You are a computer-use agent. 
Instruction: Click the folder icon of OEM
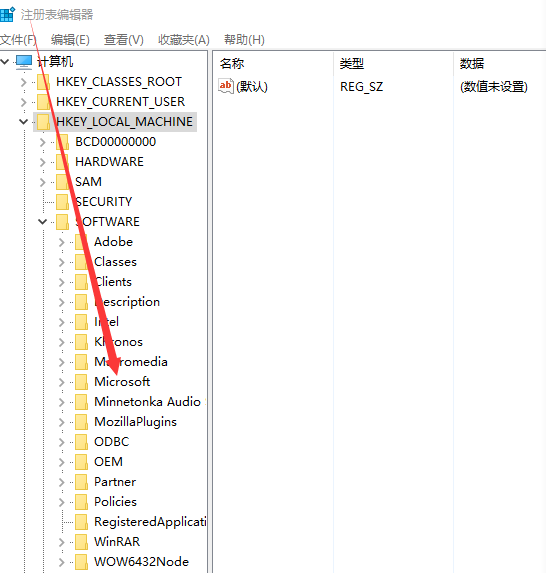[x=81, y=462]
